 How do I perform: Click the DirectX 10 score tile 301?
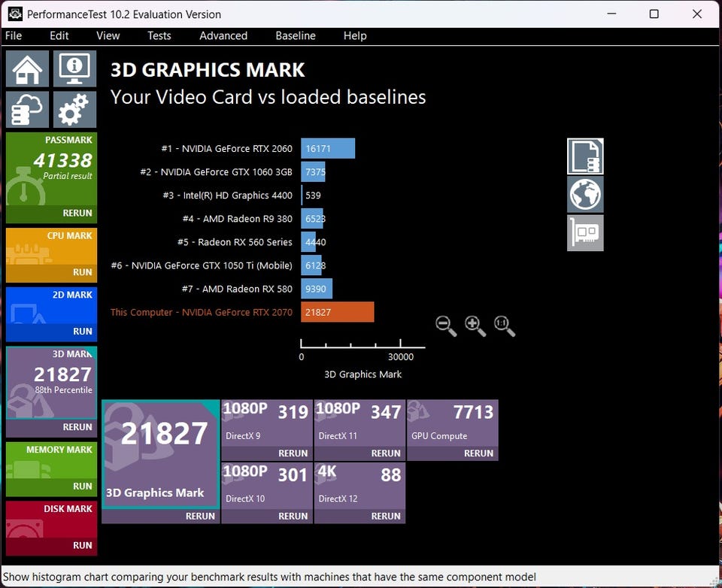pyautogui.click(x=267, y=486)
